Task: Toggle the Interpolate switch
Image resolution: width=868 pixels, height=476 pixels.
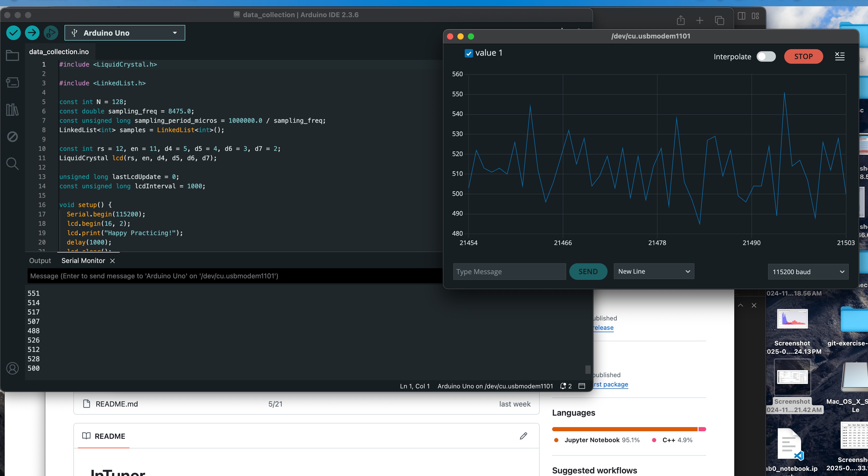Action: pyautogui.click(x=766, y=56)
